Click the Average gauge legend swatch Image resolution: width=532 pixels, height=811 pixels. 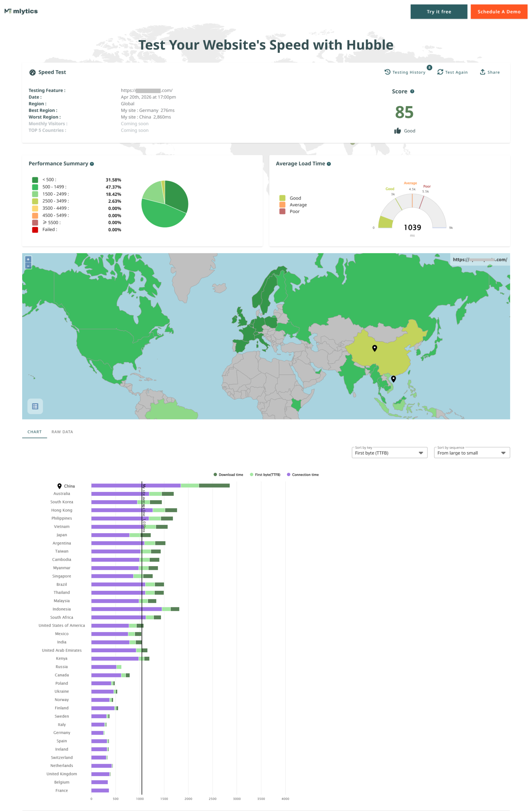[x=282, y=204]
